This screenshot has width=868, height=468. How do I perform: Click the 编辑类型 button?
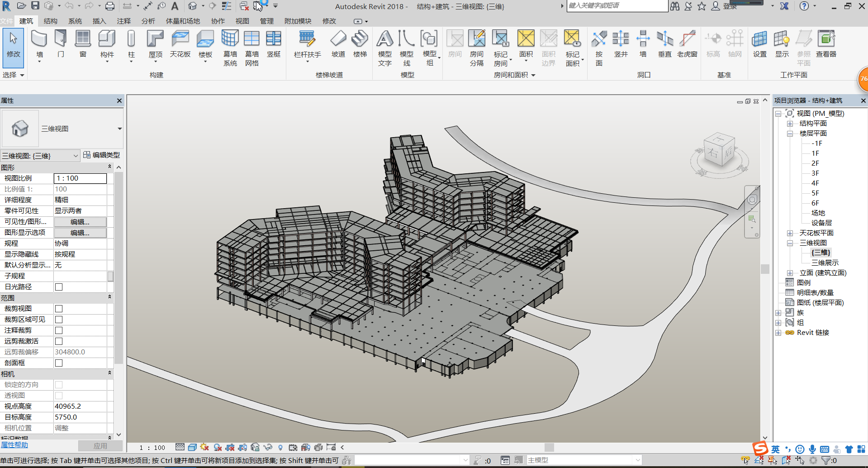[102, 155]
